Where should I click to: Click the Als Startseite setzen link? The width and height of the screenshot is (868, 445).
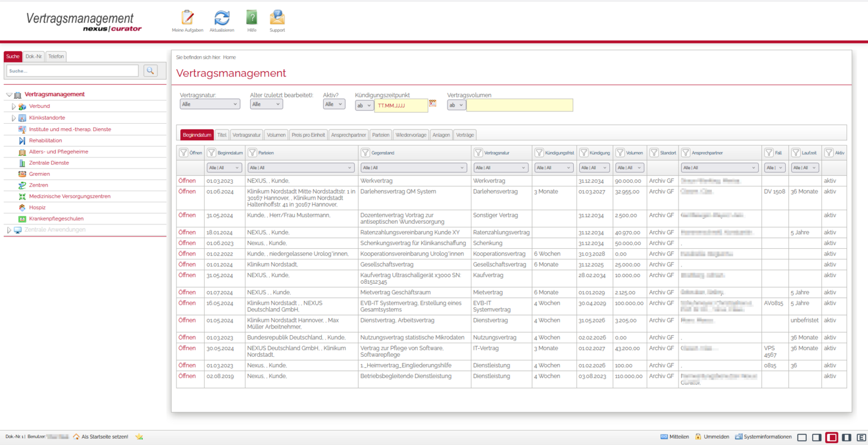click(105, 436)
